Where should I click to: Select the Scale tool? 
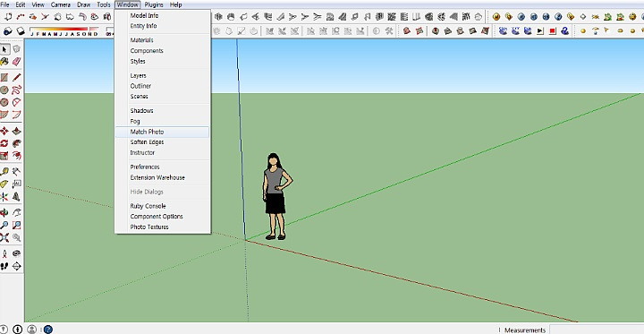tap(4, 156)
